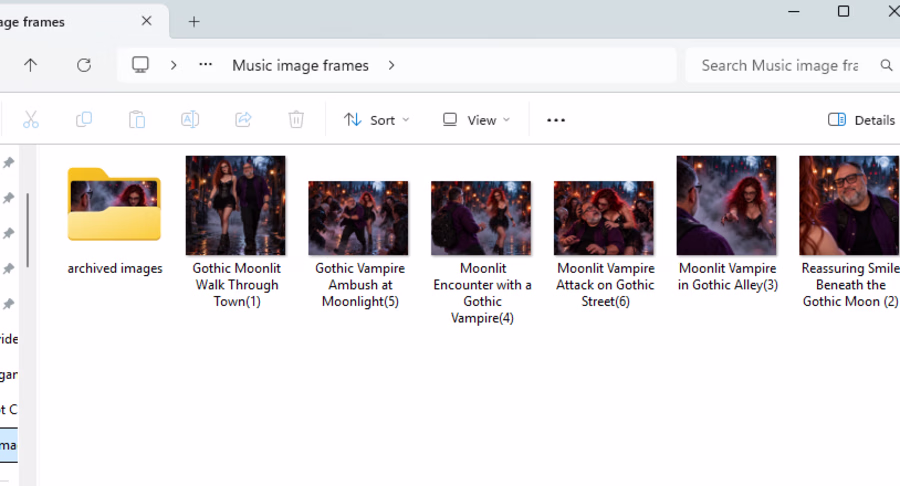Select Gothic Moonlit Walk Through Town(1) image
This screenshot has width=900, height=486.
(x=236, y=232)
